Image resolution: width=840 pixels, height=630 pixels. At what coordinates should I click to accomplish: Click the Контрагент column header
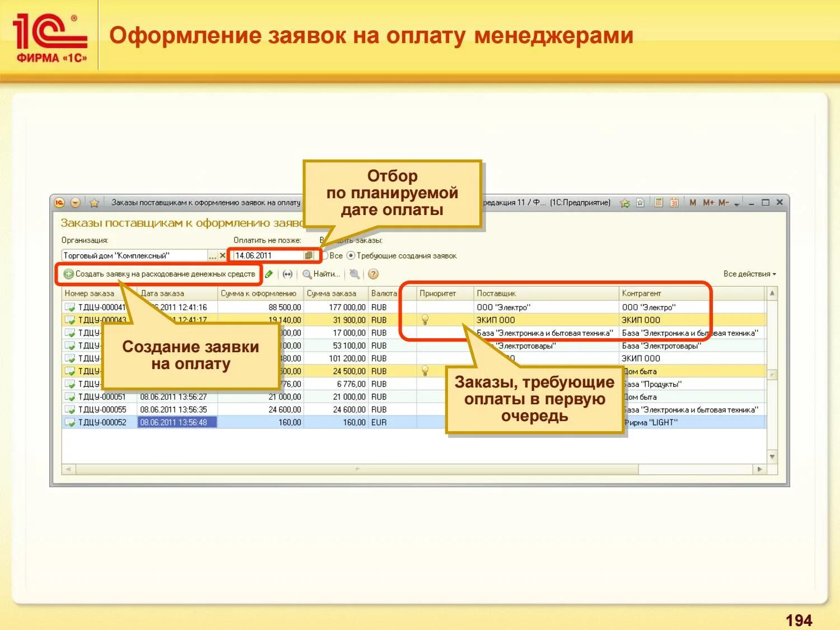692,293
